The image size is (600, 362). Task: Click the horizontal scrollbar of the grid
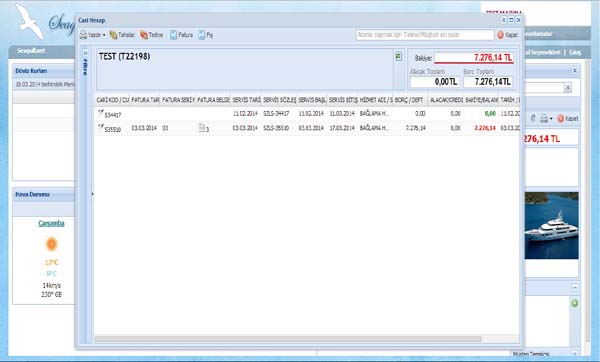[x=288, y=339]
